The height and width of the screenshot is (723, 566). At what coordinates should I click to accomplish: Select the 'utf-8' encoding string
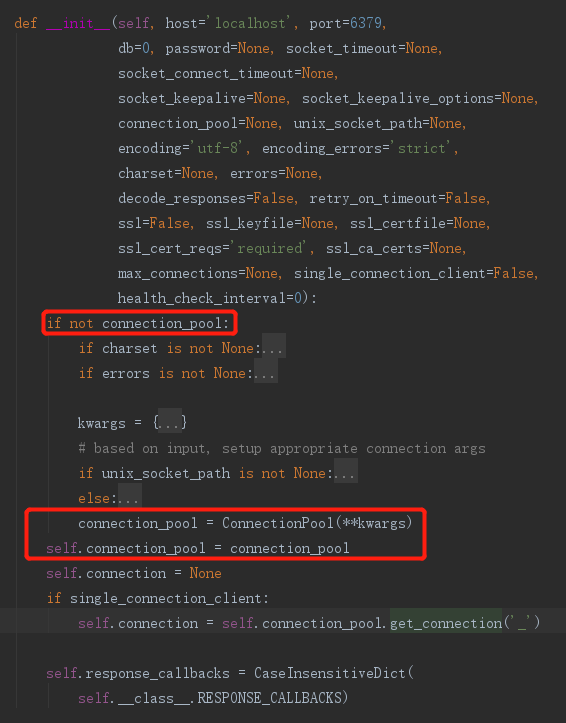(x=218, y=148)
